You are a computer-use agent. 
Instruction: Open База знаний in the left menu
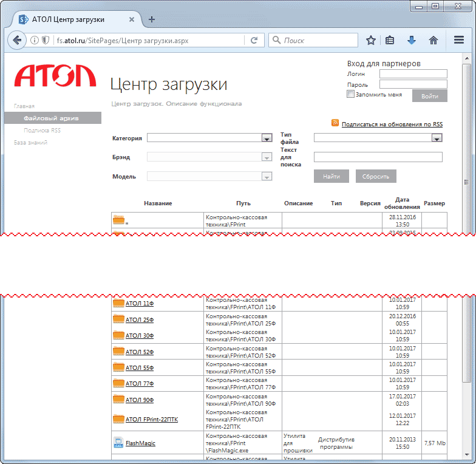click(x=30, y=142)
